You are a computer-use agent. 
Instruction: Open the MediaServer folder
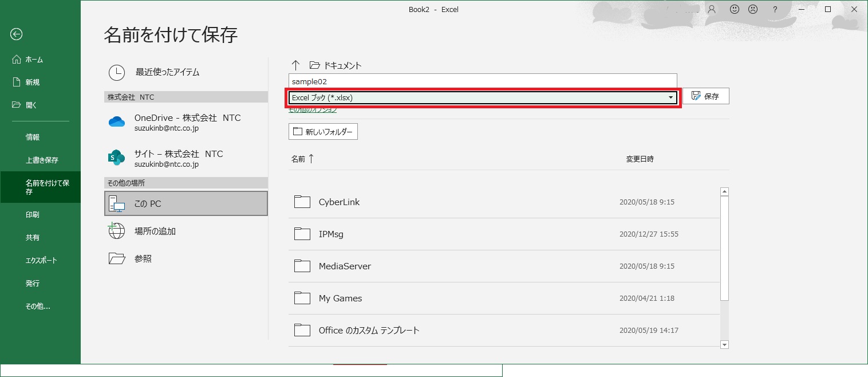pos(504,266)
